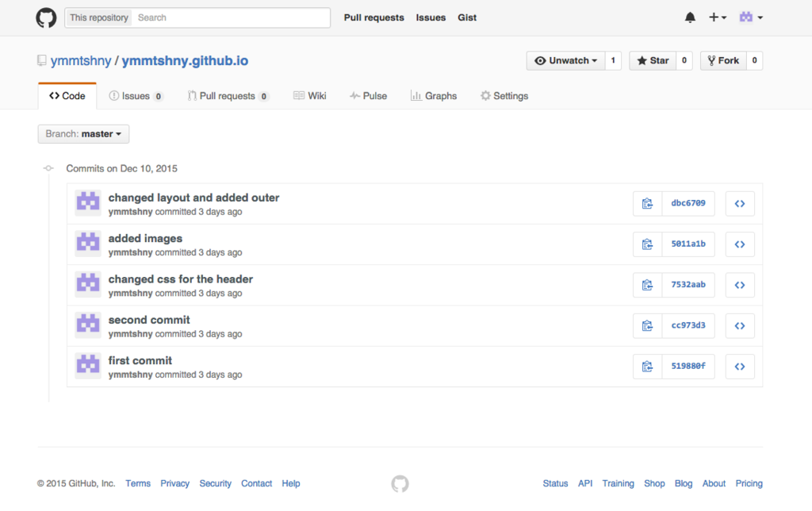Open the Settings tab
This screenshot has width=812, height=511.
[x=504, y=96]
